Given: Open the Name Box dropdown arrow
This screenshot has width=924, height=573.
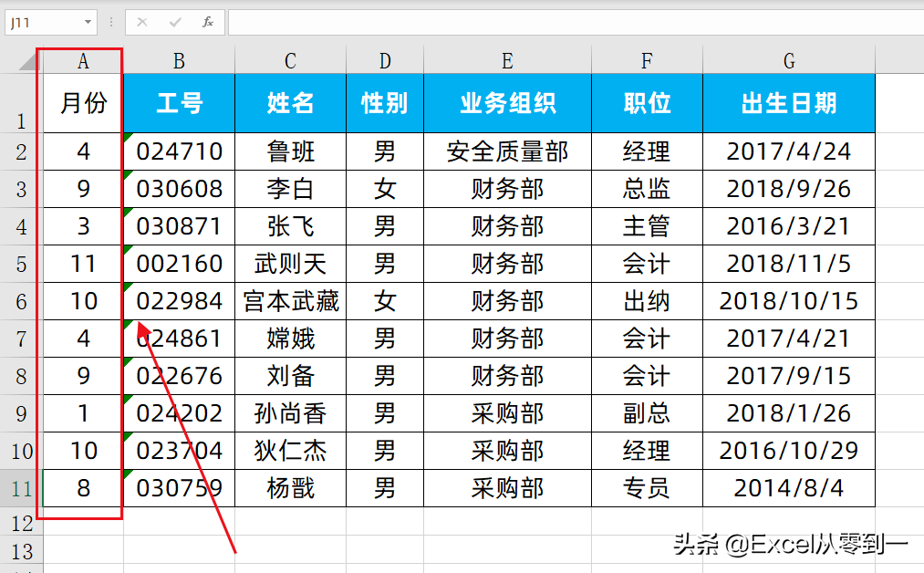Looking at the screenshot, I should 88,23.
